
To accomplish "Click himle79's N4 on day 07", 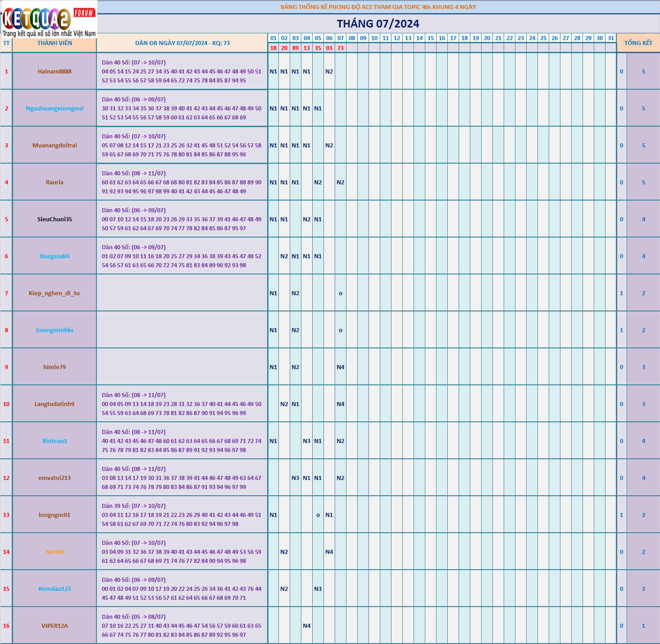I will point(341,367).
